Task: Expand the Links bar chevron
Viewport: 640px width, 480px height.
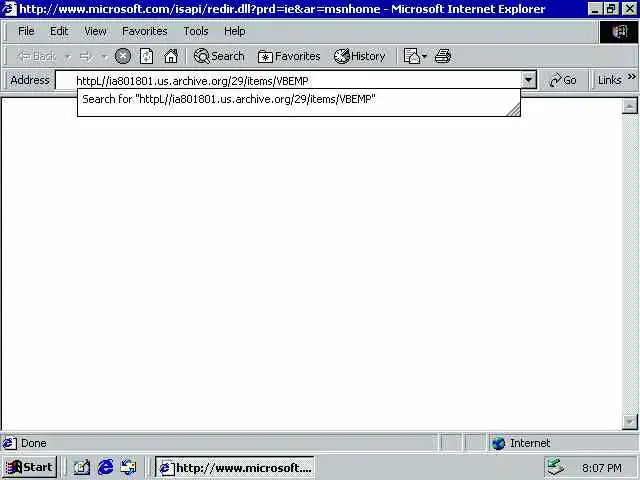Action: [x=631, y=76]
